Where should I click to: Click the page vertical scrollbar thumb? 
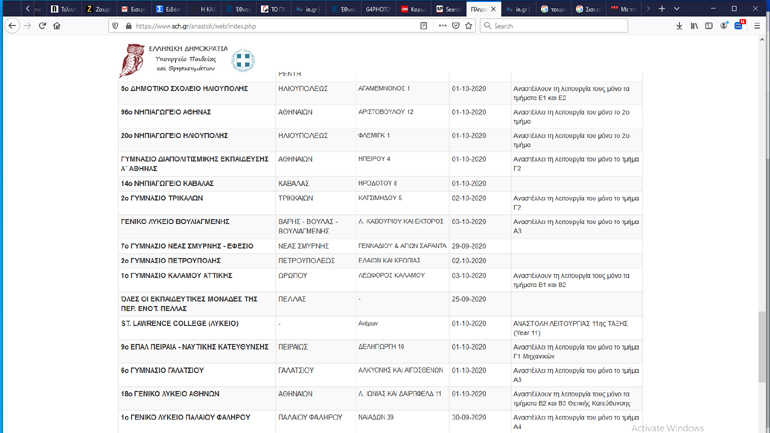click(763, 345)
